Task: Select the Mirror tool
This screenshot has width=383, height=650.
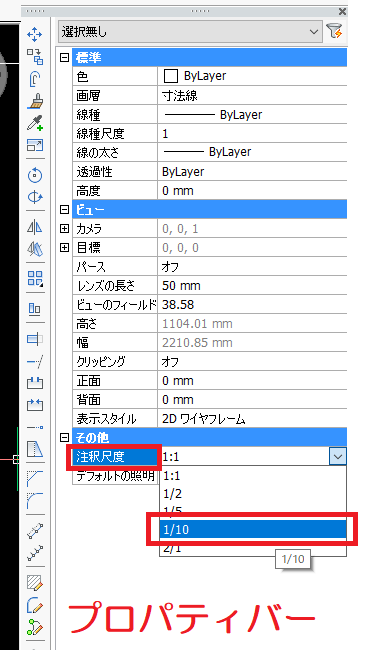Action: [x=35, y=227]
